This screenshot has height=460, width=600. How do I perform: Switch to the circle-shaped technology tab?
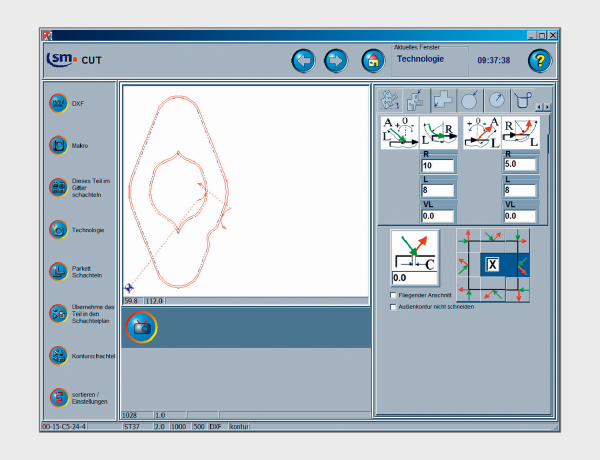pos(469,100)
